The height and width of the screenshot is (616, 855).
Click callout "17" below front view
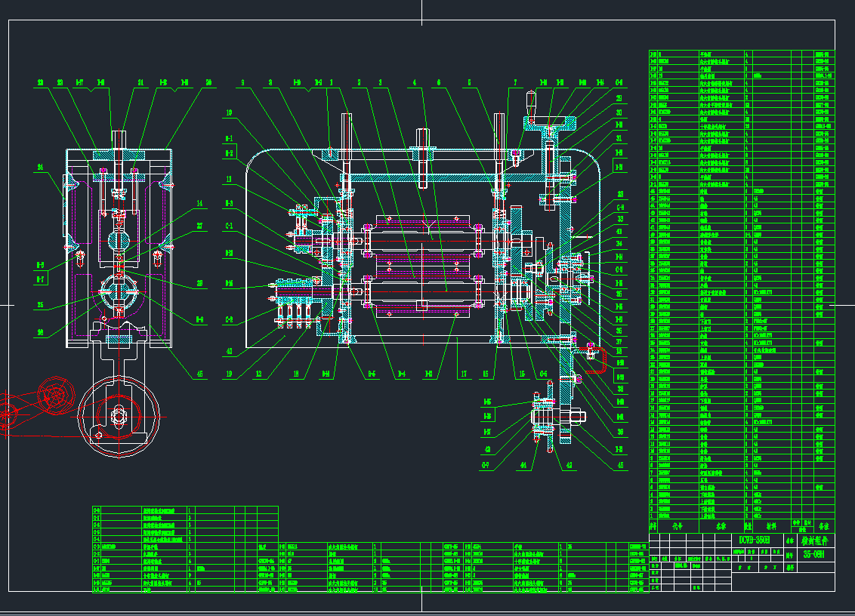[464, 374]
